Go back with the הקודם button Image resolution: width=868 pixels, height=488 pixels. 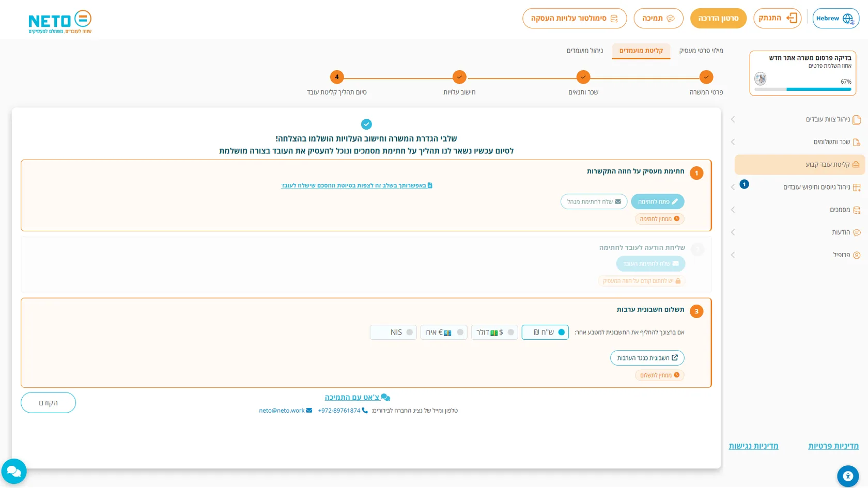tap(48, 403)
